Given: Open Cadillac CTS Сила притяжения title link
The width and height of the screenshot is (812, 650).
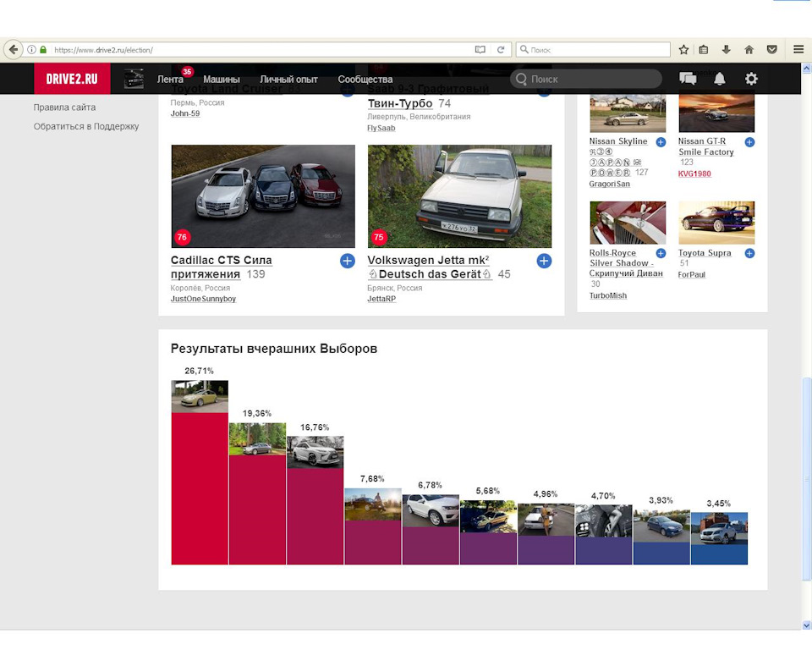Looking at the screenshot, I should tap(221, 267).
